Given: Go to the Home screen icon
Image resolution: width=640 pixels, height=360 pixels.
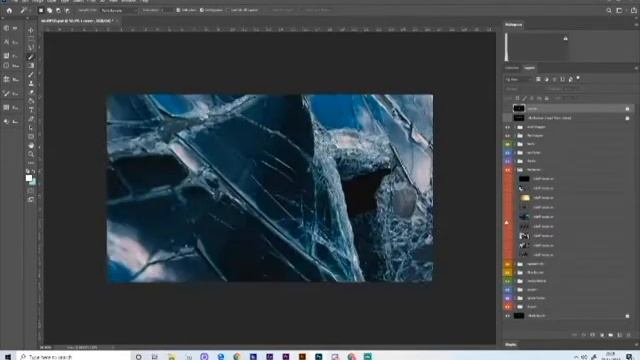Looking at the screenshot, I should click(x=9, y=11).
